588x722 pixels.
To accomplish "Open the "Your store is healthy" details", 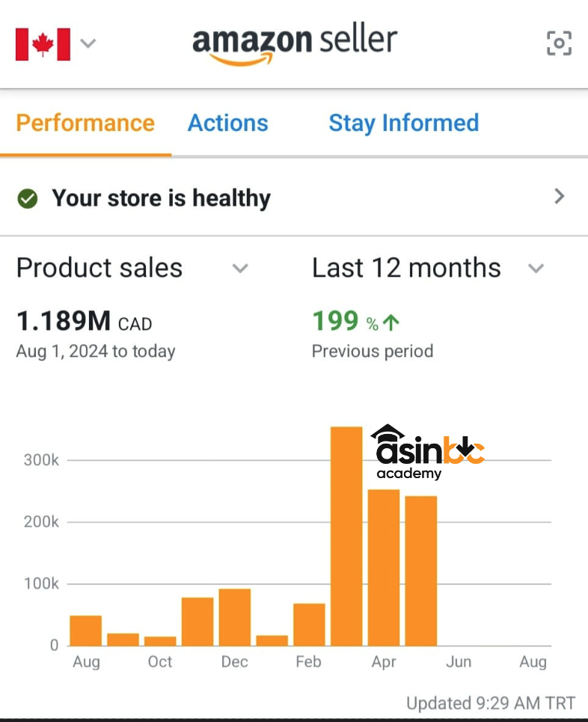I will [161, 198].
